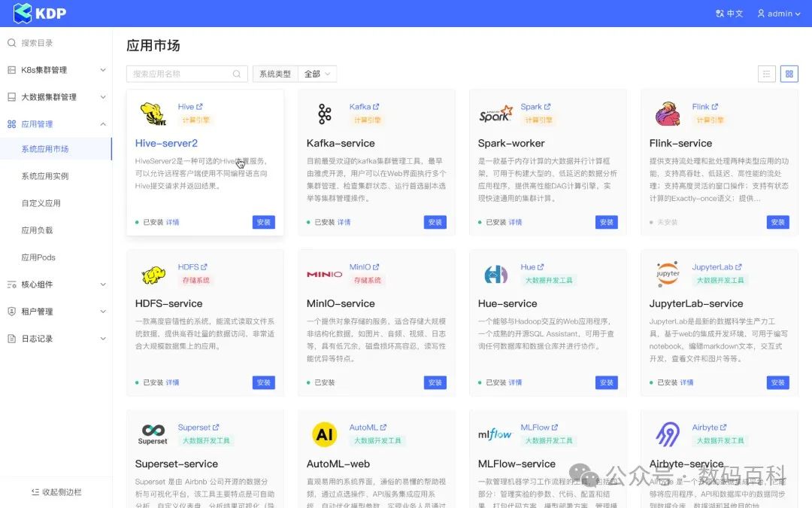View 详情 of HDFS-service
The width and height of the screenshot is (812, 508).
click(x=172, y=382)
